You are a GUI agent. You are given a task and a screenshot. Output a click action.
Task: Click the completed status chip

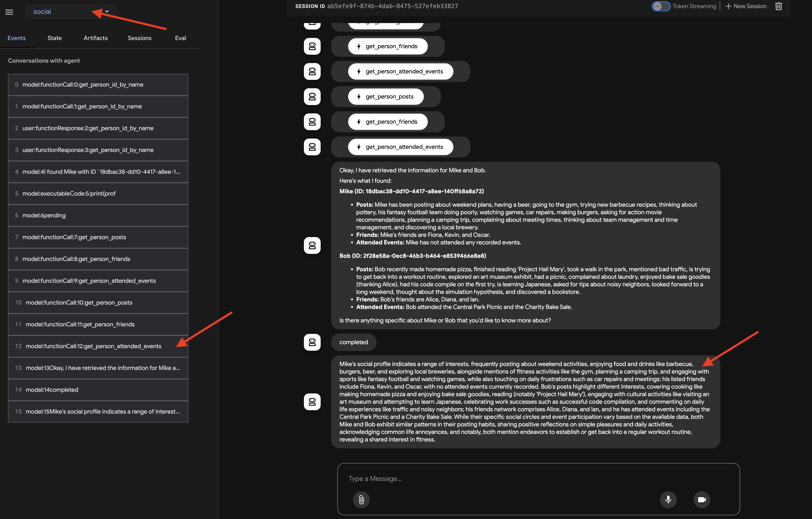(353, 342)
